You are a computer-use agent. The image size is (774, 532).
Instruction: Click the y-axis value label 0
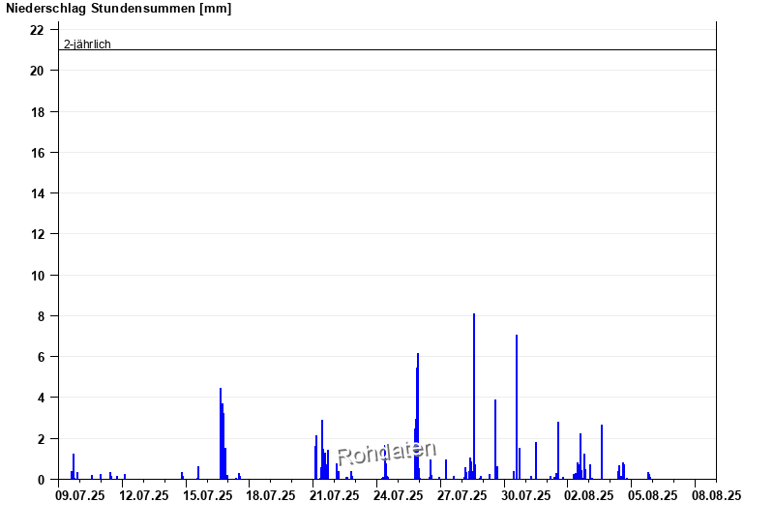[x=41, y=480]
